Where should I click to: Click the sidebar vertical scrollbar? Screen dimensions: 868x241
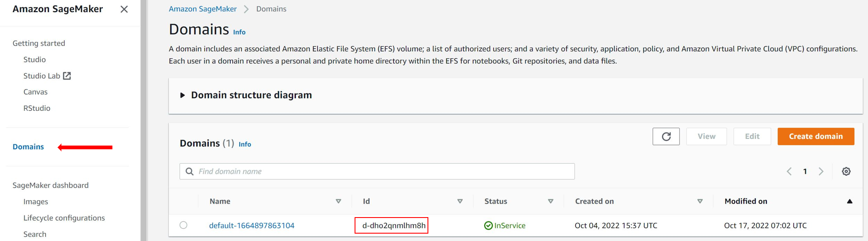click(144, 120)
